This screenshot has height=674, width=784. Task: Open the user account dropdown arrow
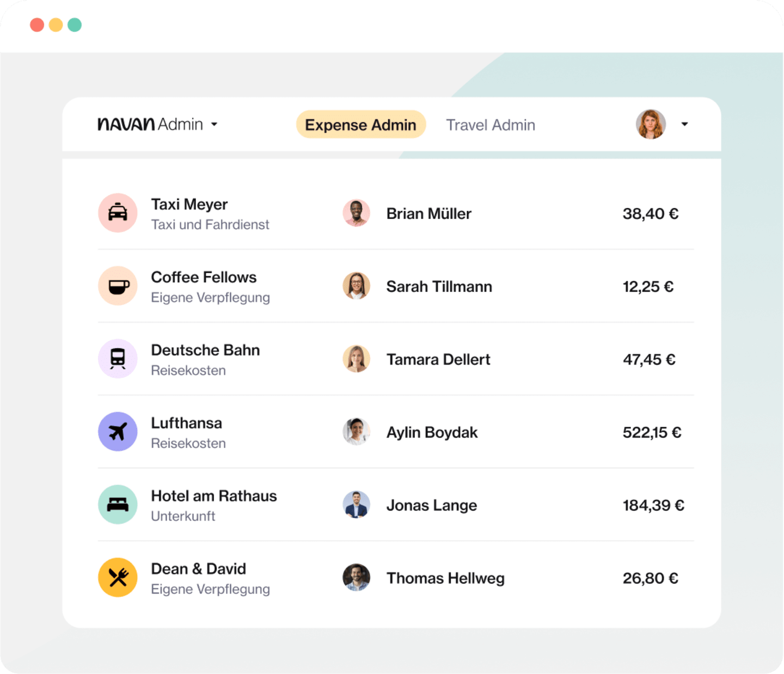pyautogui.click(x=685, y=124)
